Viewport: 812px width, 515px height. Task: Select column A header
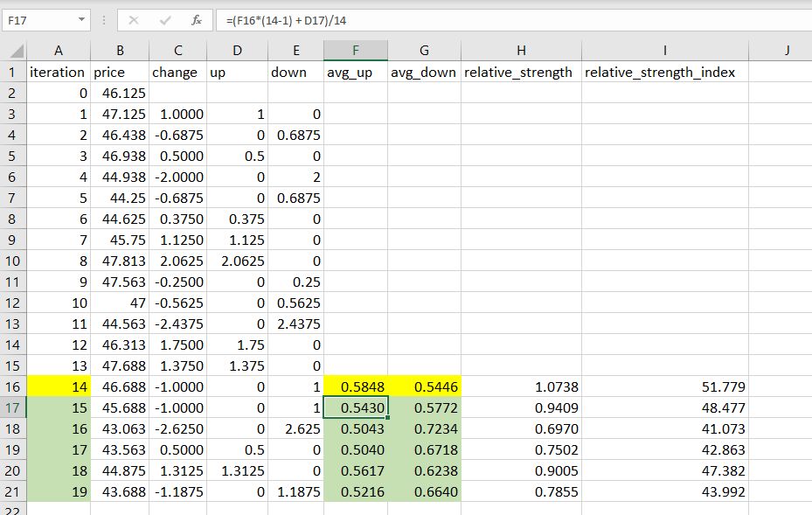59,50
